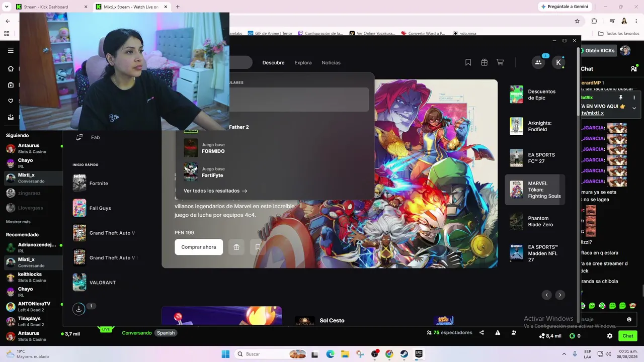Switch to the Noticias tab

(331, 63)
